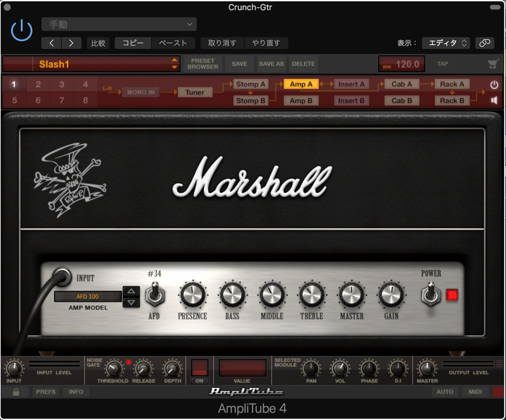Toggle the plugin bypass power icon

(22, 30)
